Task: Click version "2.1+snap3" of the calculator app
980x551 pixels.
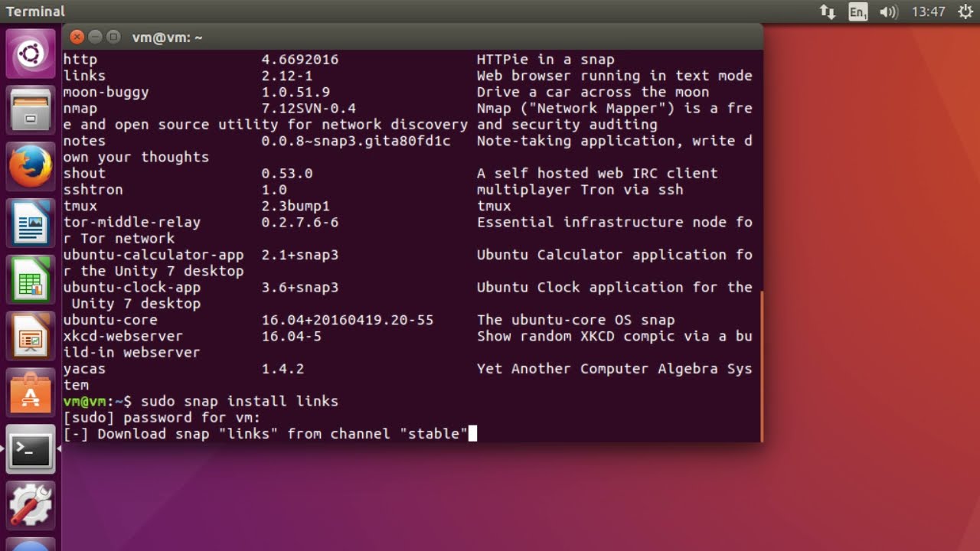Action: [x=300, y=255]
